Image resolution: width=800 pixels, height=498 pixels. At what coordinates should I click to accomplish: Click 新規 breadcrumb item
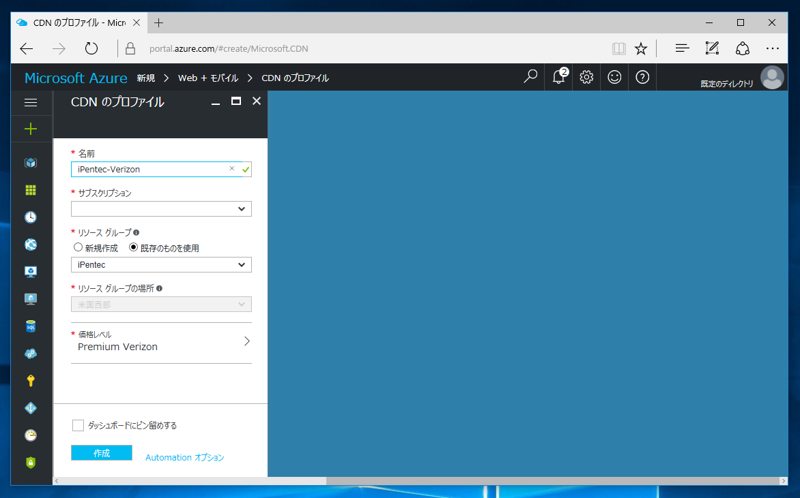[146, 78]
